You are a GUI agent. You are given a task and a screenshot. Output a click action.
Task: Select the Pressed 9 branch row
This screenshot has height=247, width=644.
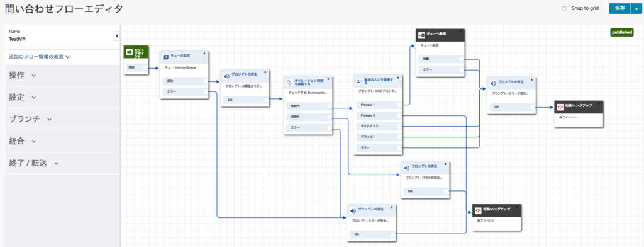(379, 116)
